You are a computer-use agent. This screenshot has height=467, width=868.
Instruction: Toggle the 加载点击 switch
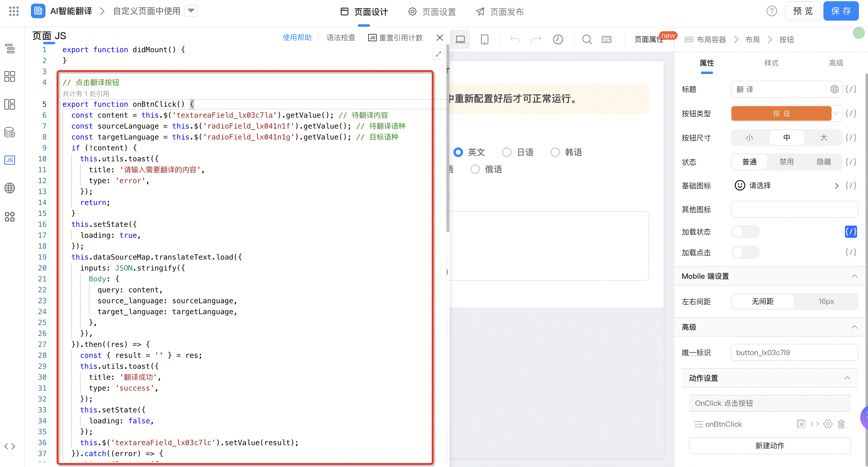[745, 252]
